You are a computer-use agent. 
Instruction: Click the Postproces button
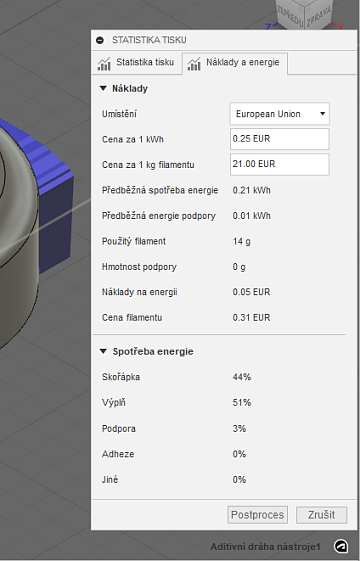pos(257,515)
